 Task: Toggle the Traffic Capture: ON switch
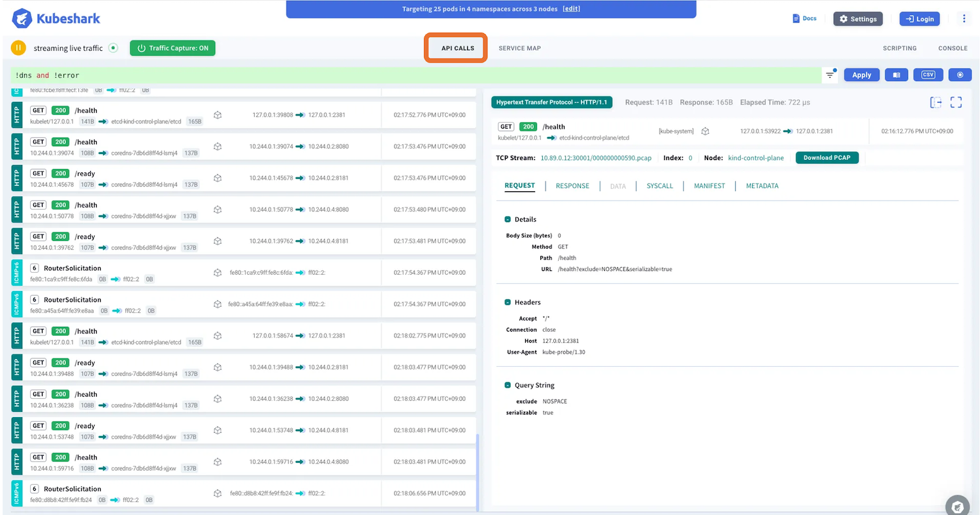click(x=172, y=48)
